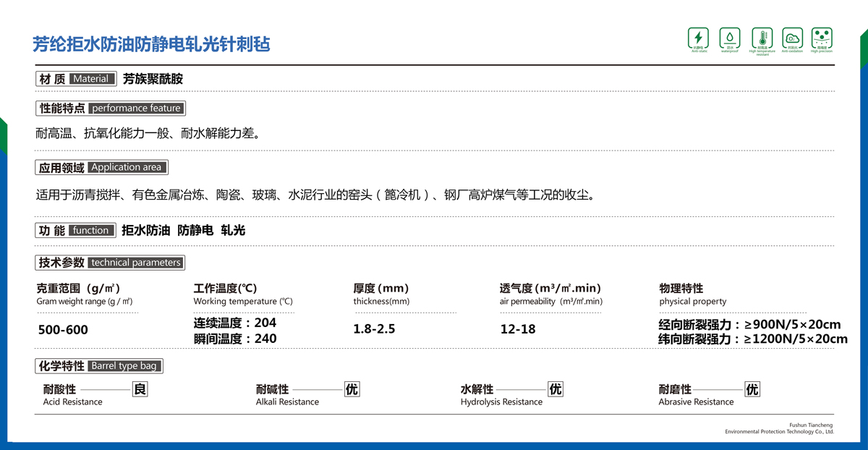868x450 pixels.
Task: Click the Anti-oxidation O2 cloud icon
Action: (x=792, y=38)
